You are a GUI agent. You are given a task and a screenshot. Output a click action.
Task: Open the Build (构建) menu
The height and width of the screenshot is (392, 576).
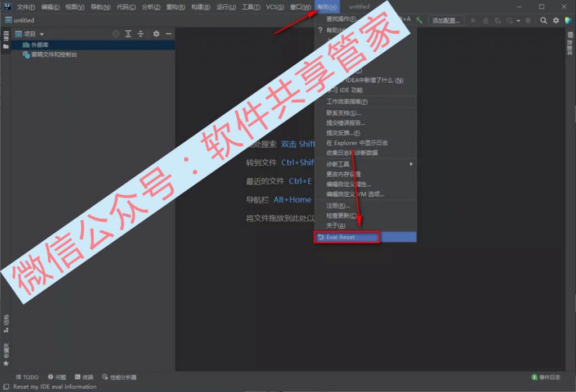tap(201, 7)
